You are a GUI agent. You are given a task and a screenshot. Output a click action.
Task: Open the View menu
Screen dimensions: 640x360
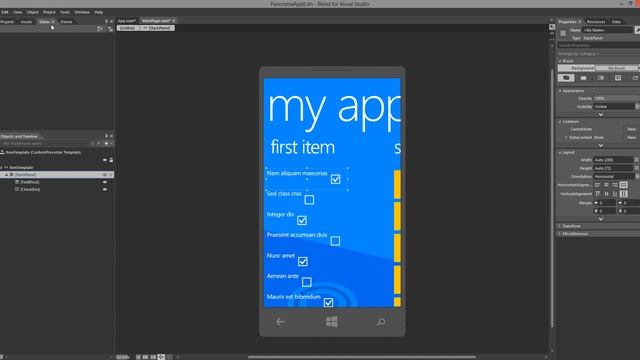[18, 12]
